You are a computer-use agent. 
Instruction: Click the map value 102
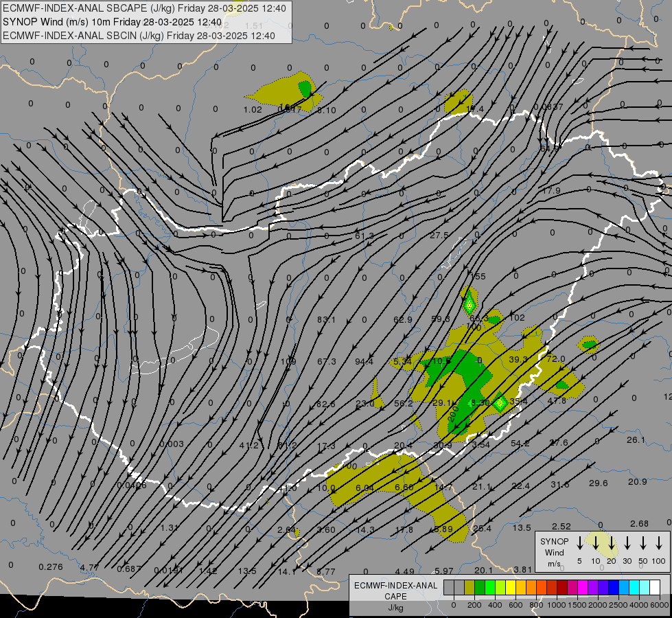(517, 318)
